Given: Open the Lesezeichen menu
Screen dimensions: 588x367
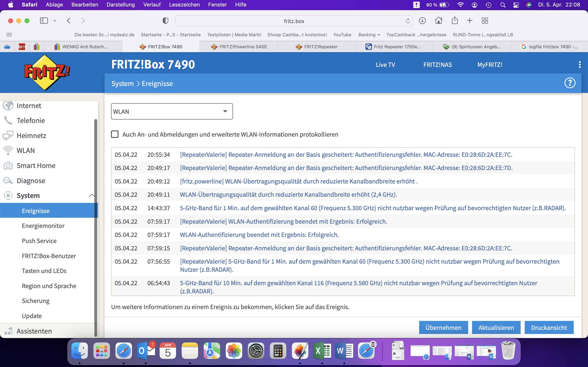Looking at the screenshot, I should coord(184,5).
